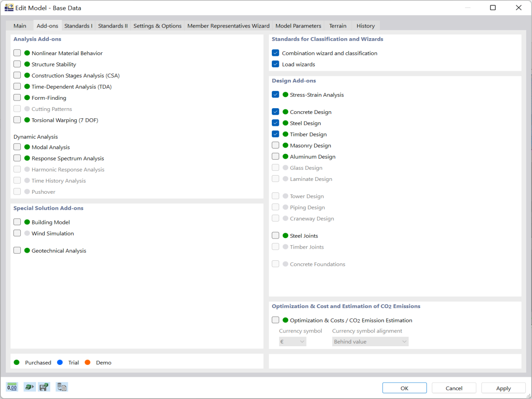Click the database export to document icon
The height and width of the screenshot is (399, 532).
62,387
